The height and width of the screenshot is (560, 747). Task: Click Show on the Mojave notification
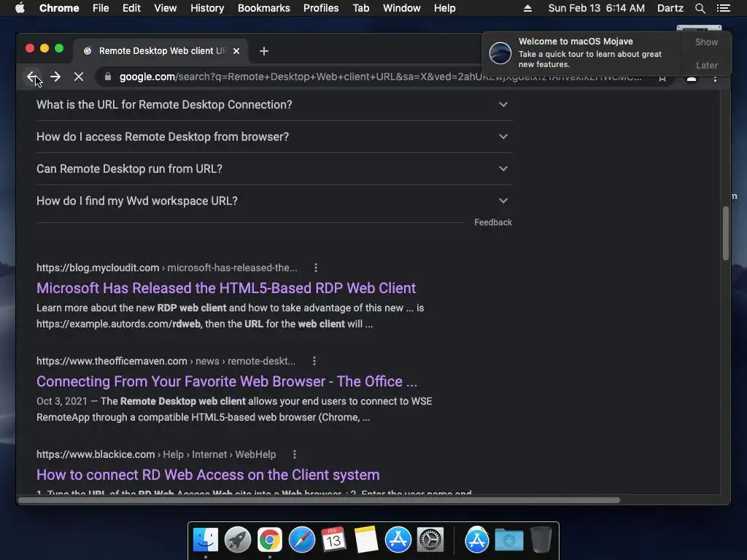(706, 42)
